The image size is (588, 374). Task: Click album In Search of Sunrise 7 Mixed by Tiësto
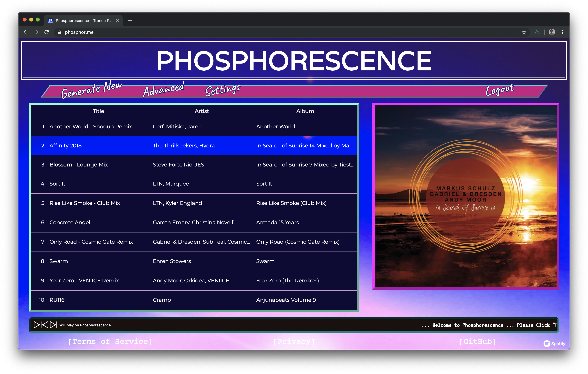click(305, 165)
